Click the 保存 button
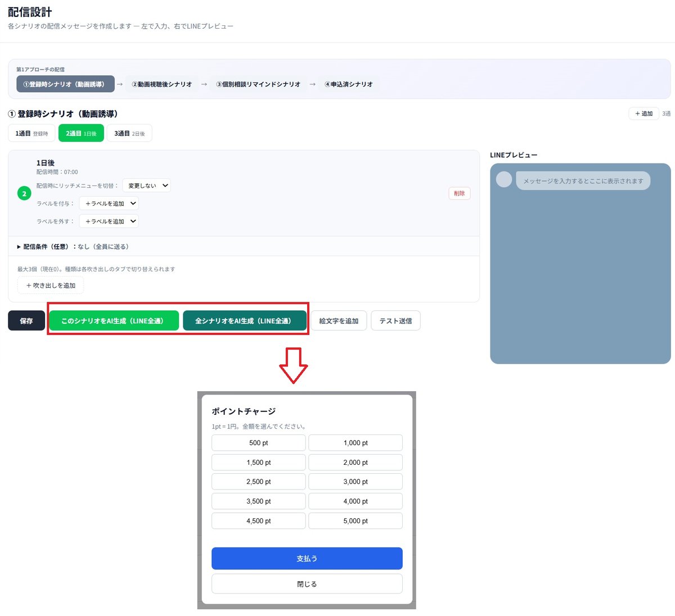The height and width of the screenshot is (616, 675). (x=26, y=321)
